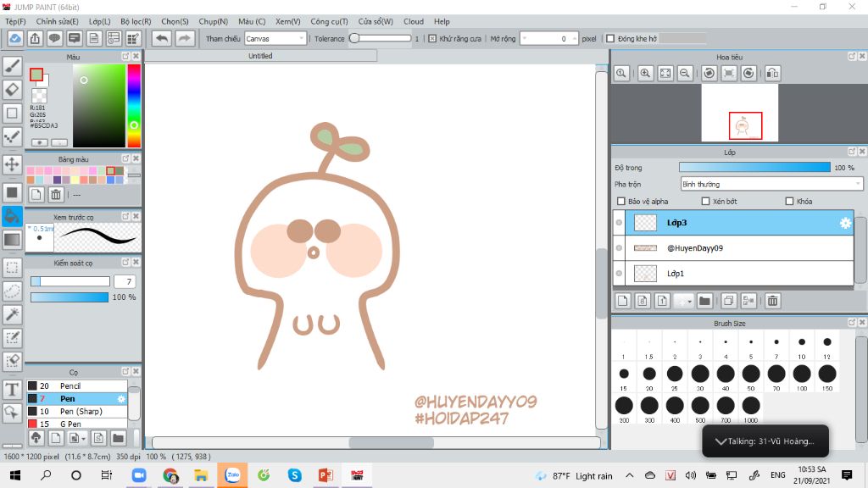Enable the Xén bớt clipping checkbox
Viewport: 868px width, 488px height.
(706, 202)
